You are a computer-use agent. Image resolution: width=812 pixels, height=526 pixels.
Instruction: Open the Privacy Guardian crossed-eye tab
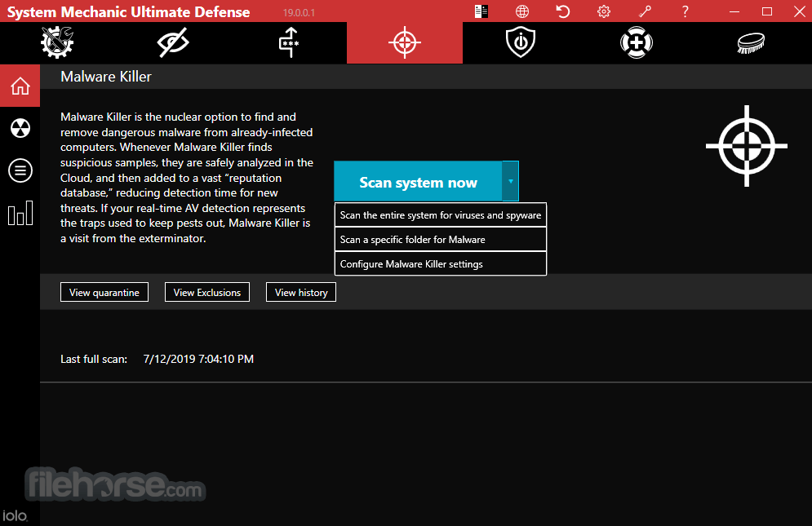tap(173, 42)
